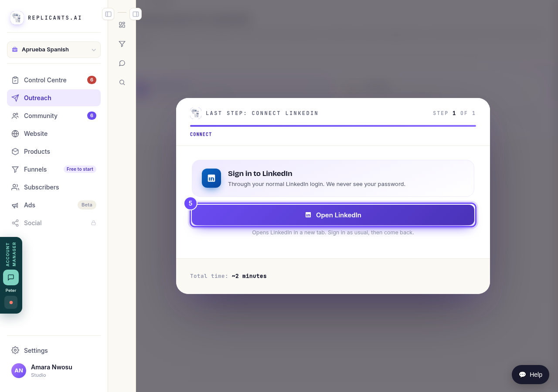Click the red 6 badge on Control Centre

pos(92,80)
